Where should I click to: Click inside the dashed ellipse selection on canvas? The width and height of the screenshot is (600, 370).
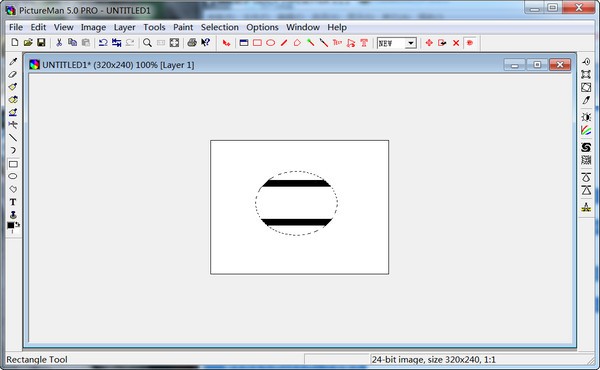click(297, 203)
